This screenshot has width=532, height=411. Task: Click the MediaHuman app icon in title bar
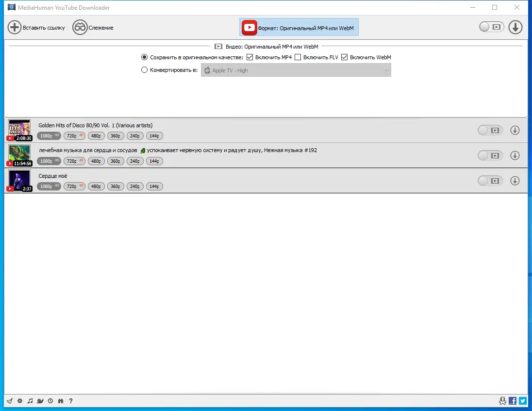point(12,7)
